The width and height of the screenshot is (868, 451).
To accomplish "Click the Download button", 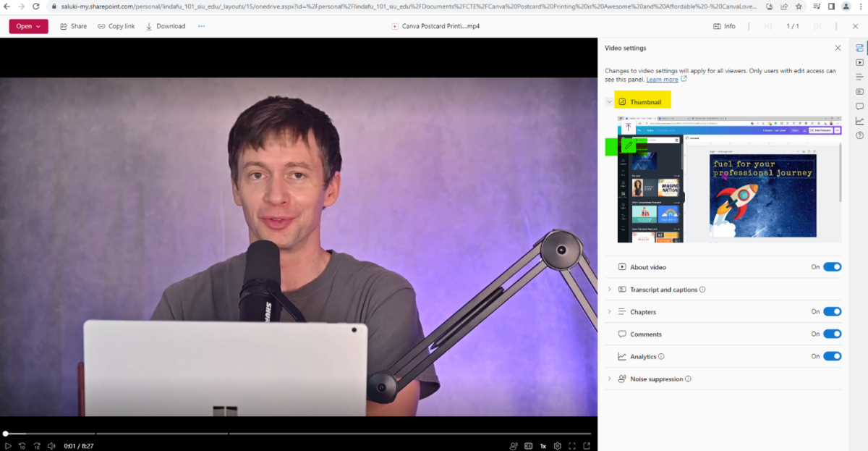I will (165, 25).
